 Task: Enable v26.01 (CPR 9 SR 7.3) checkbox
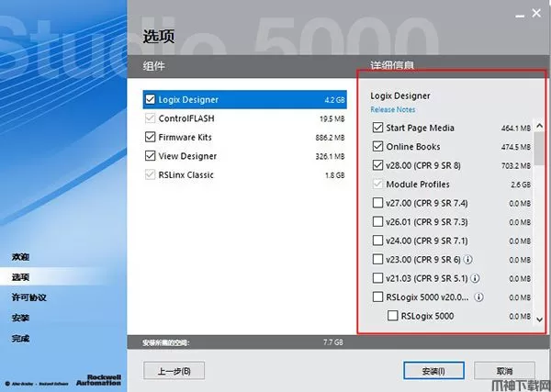pyautogui.click(x=377, y=221)
